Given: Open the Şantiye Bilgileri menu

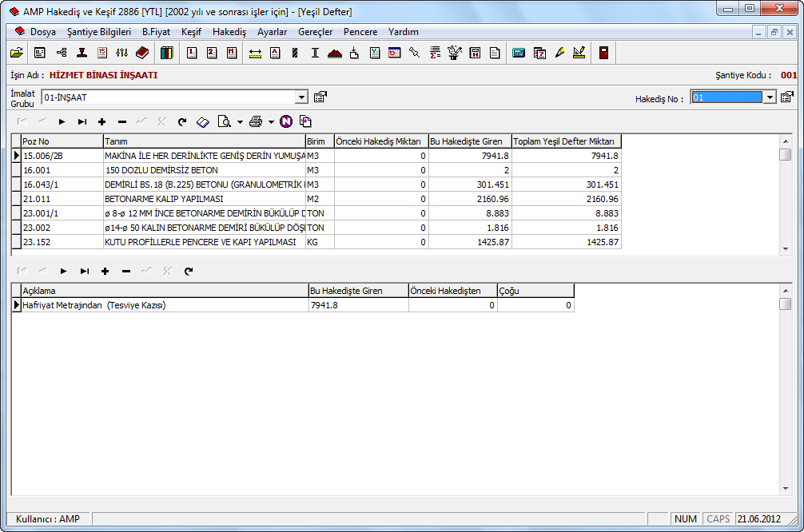Looking at the screenshot, I should click(99, 32).
